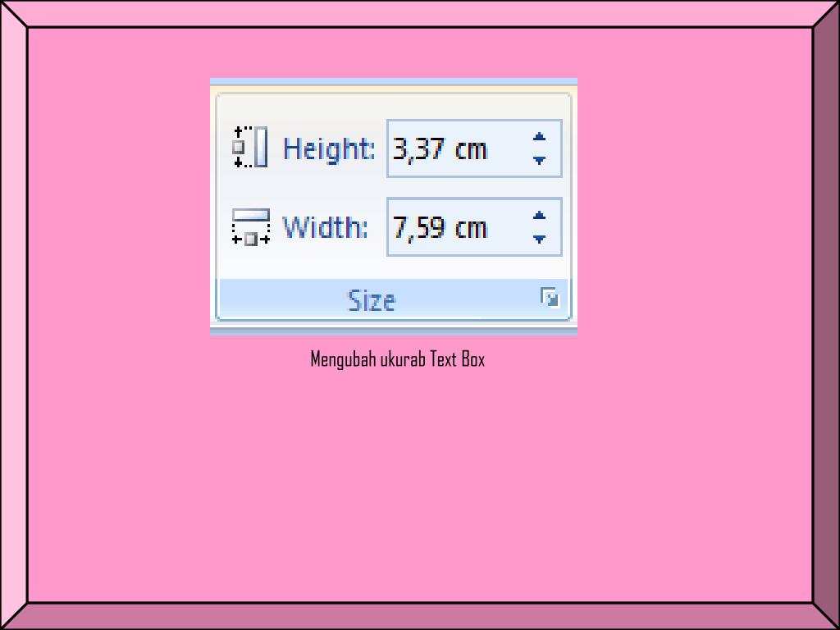Decrease Width with down arrow
Screen dimensions: 840x630
[540, 239]
